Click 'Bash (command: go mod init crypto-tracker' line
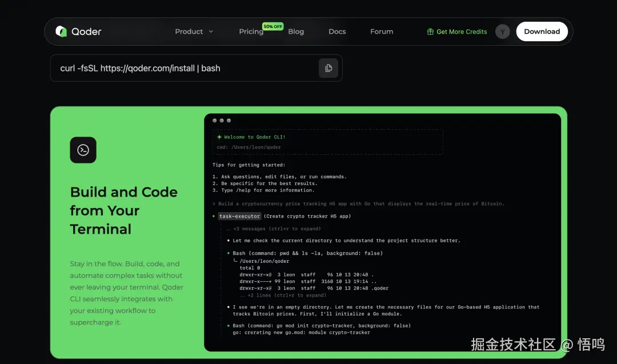Image resolution: width=617 pixels, height=364 pixels. coord(322,326)
